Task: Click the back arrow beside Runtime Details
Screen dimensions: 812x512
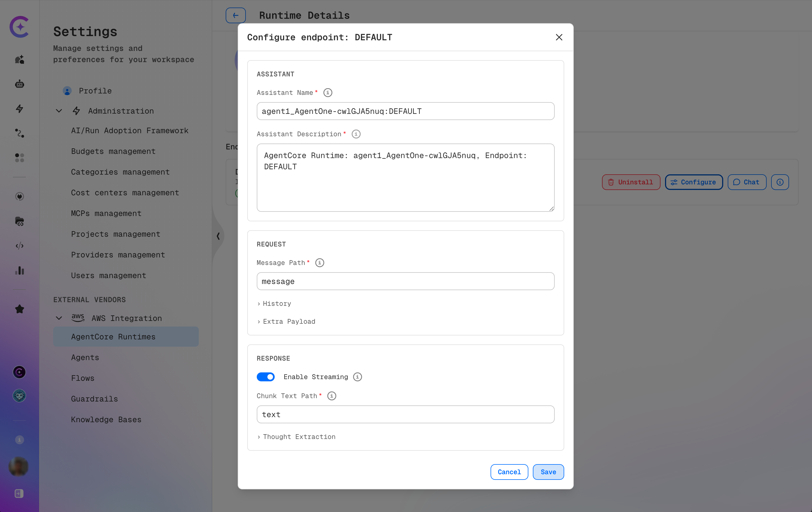Action: coord(235,15)
